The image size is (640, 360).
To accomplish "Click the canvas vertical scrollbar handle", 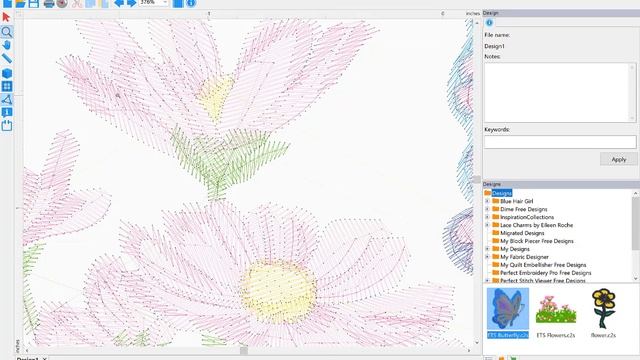I will [x=476, y=179].
